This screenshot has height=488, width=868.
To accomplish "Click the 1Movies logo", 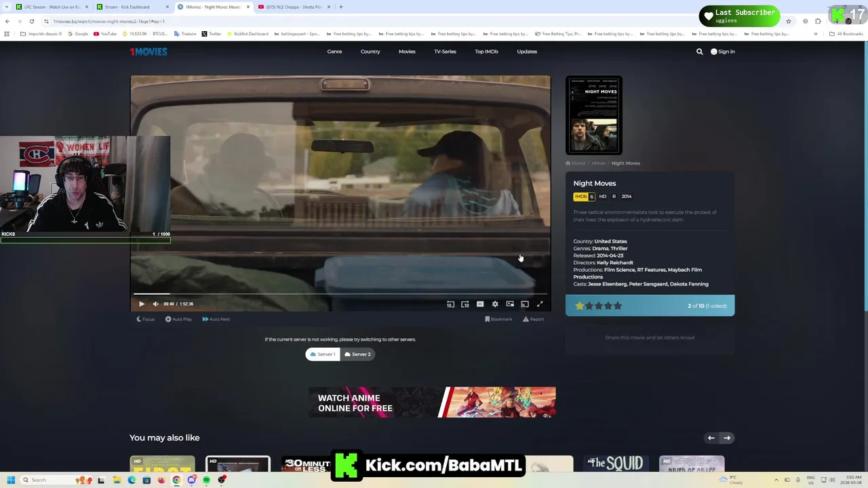I will coord(149,52).
